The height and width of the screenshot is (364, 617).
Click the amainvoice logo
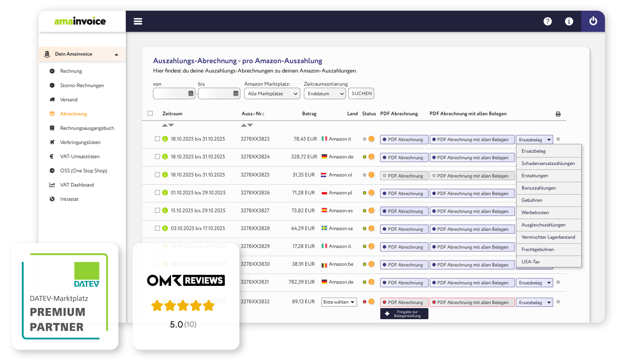tap(80, 21)
